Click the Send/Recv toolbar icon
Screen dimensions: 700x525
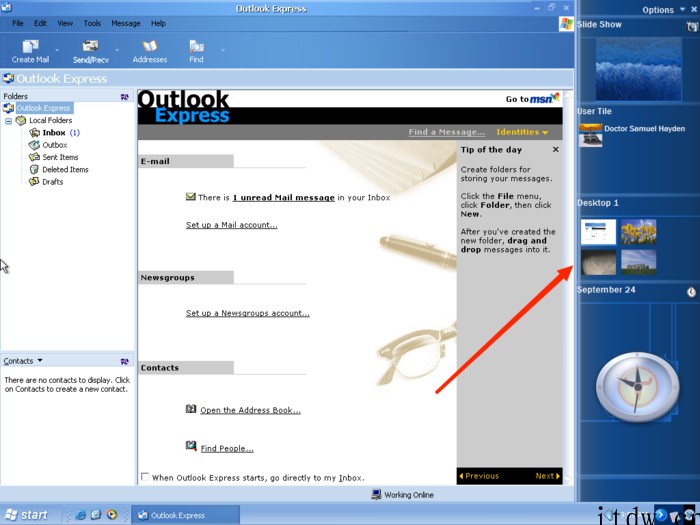(90, 47)
